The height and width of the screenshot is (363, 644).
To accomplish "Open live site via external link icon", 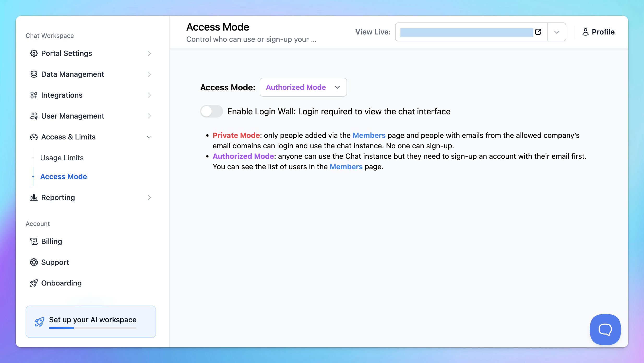I will [x=538, y=32].
